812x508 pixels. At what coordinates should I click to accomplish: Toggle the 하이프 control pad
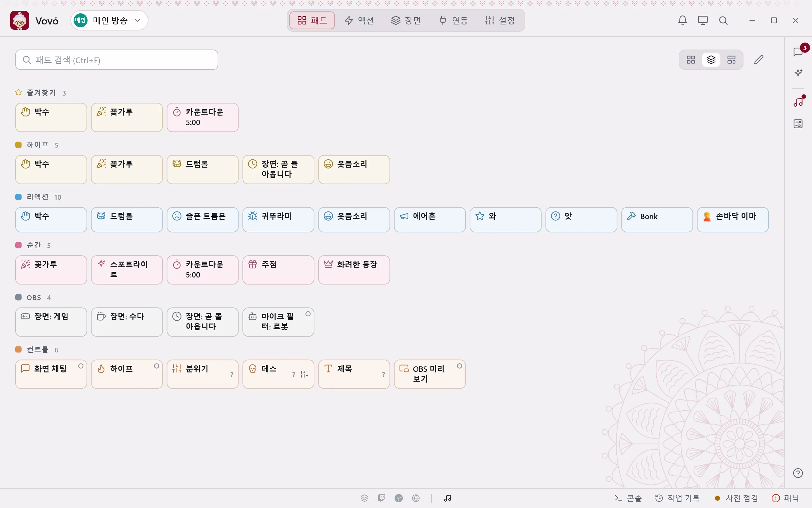(127, 374)
